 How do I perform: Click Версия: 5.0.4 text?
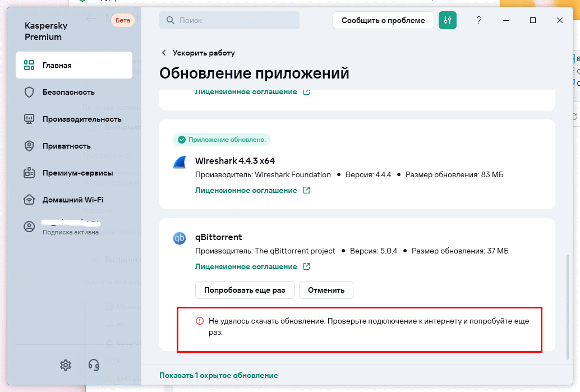[x=374, y=251]
